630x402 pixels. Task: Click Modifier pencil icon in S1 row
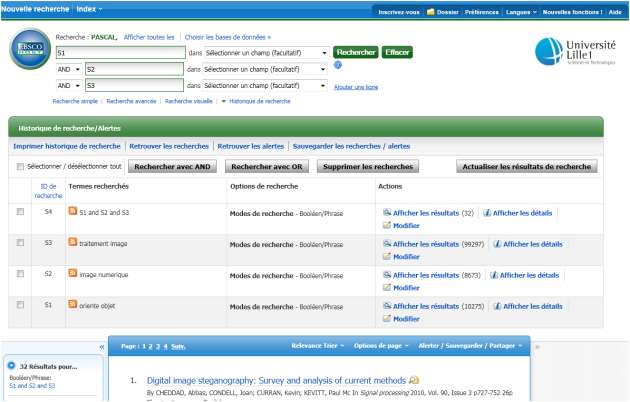click(x=387, y=318)
